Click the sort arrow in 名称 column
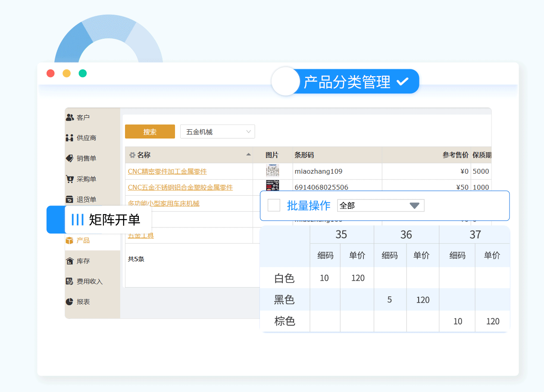The width and height of the screenshot is (544, 392). pyautogui.click(x=248, y=155)
